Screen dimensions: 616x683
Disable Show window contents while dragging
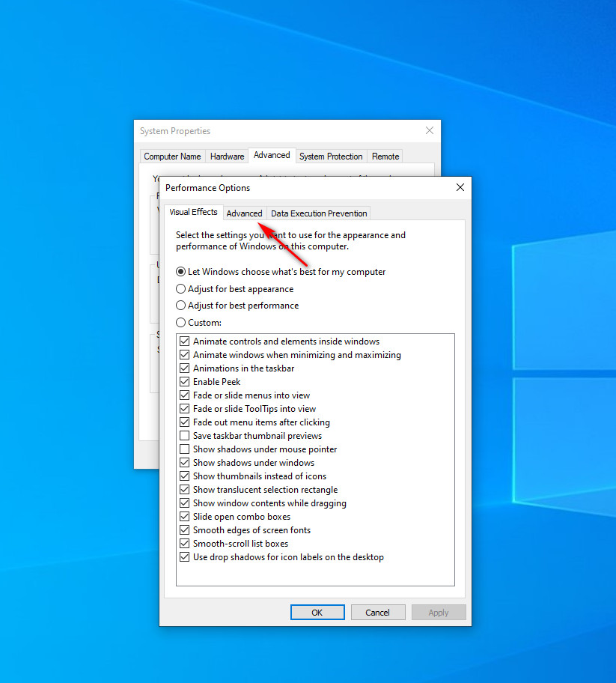pyautogui.click(x=185, y=503)
